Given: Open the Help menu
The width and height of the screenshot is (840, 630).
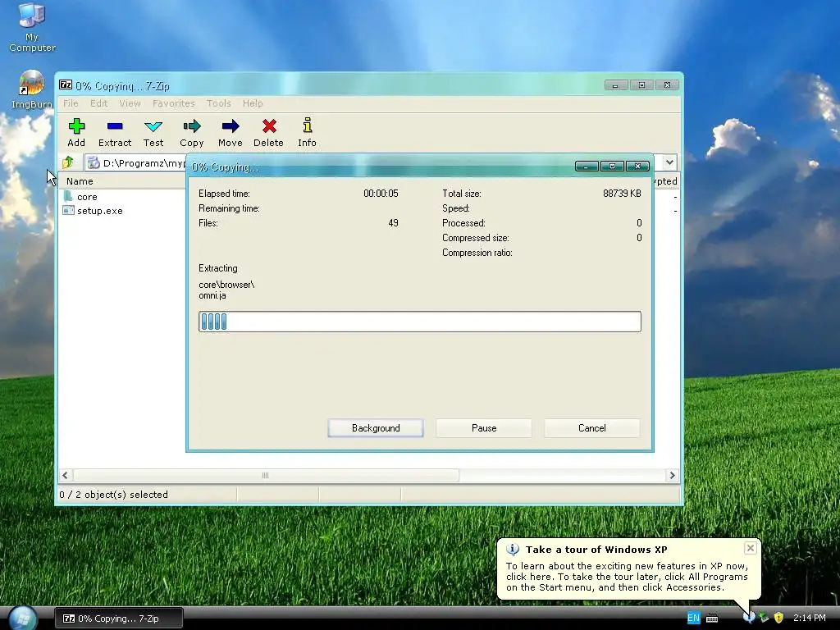Looking at the screenshot, I should [x=253, y=103].
